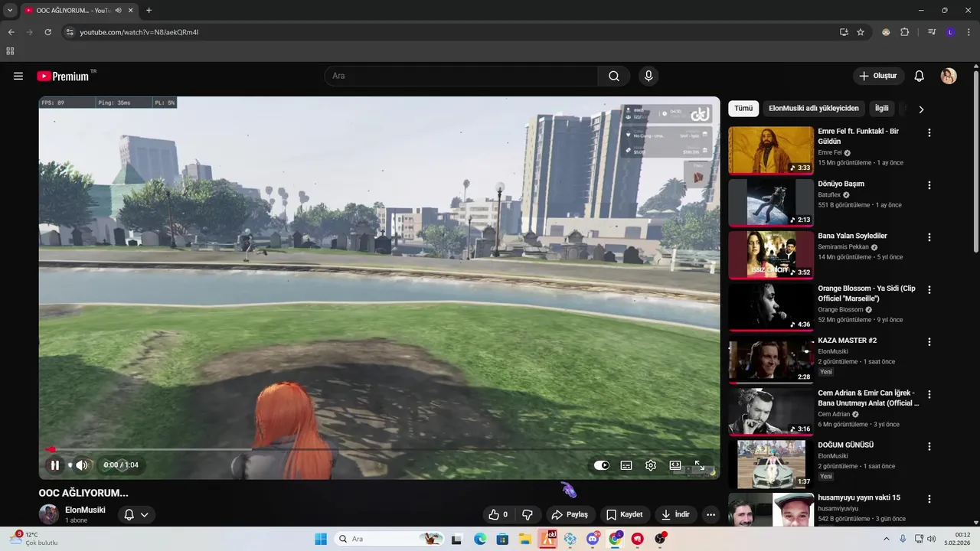Open the browser apps grid shortcut

[10, 51]
